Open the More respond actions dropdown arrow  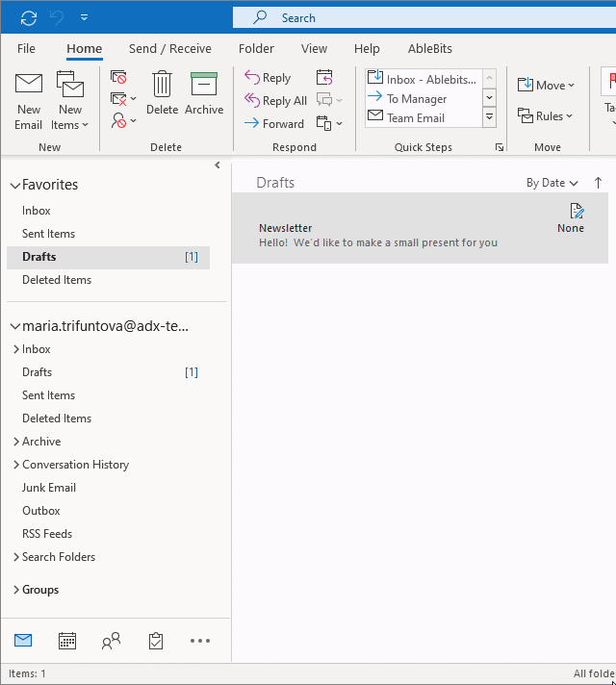coord(340,124)
